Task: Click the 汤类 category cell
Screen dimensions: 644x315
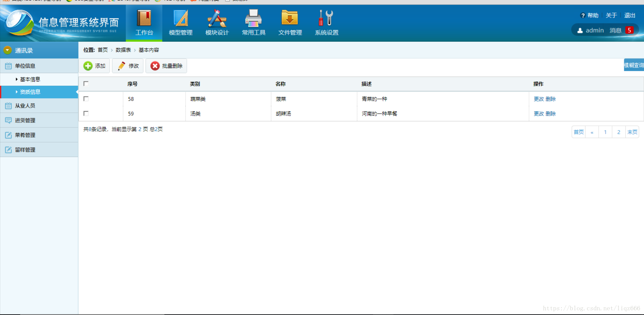Action: [x=196, y=114]
